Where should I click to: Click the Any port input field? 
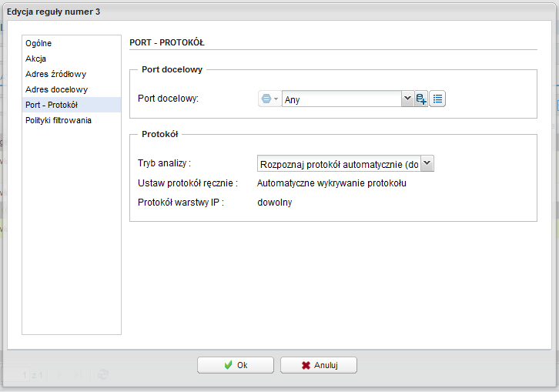(342, 99)
